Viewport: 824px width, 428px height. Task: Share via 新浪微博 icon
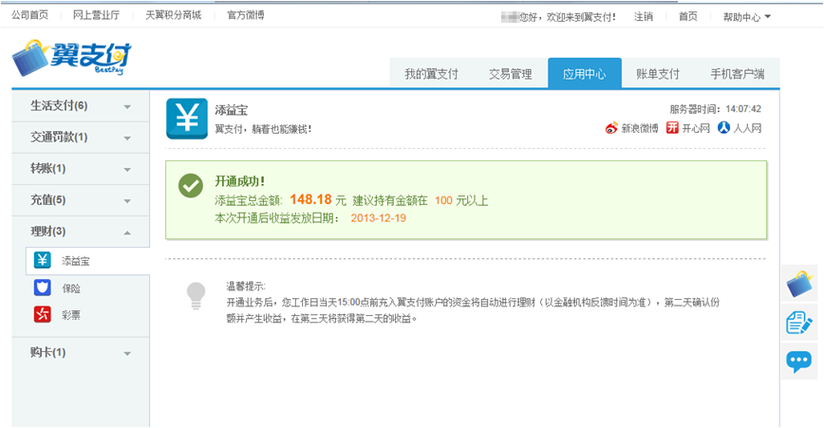[611, 128]
